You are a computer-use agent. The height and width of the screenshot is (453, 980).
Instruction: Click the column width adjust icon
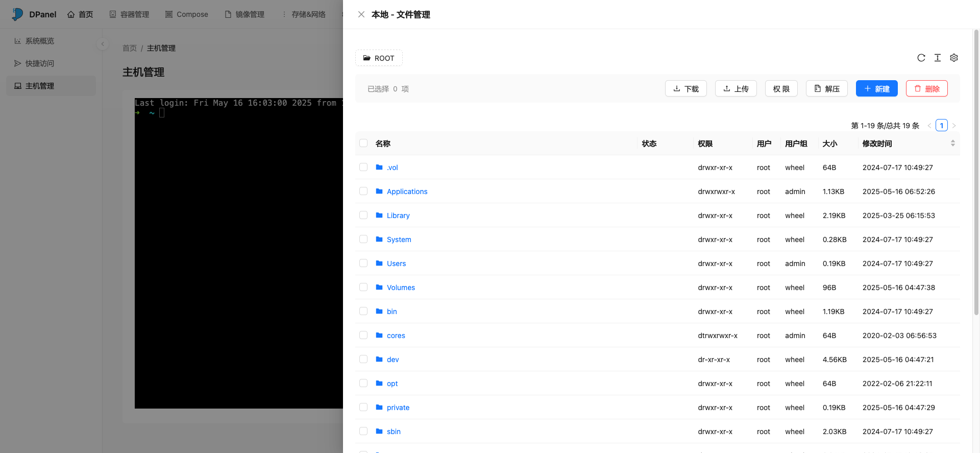click(938, 58)
